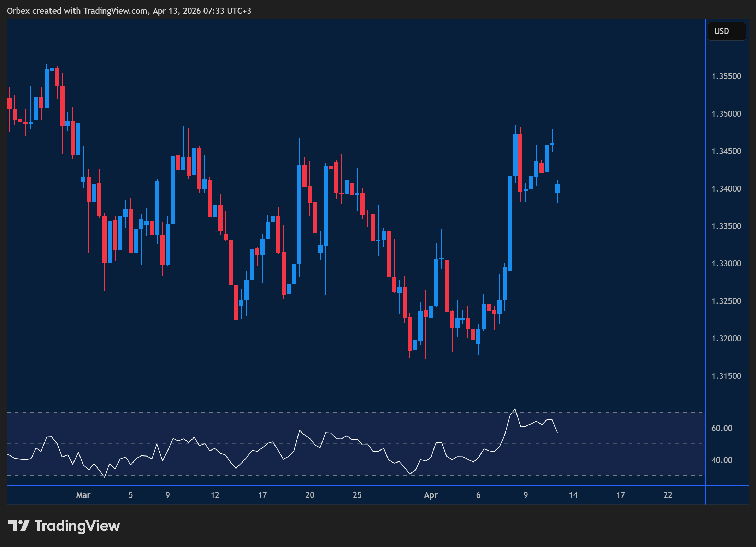Click the Mar label on the time axis

(84, 495)
